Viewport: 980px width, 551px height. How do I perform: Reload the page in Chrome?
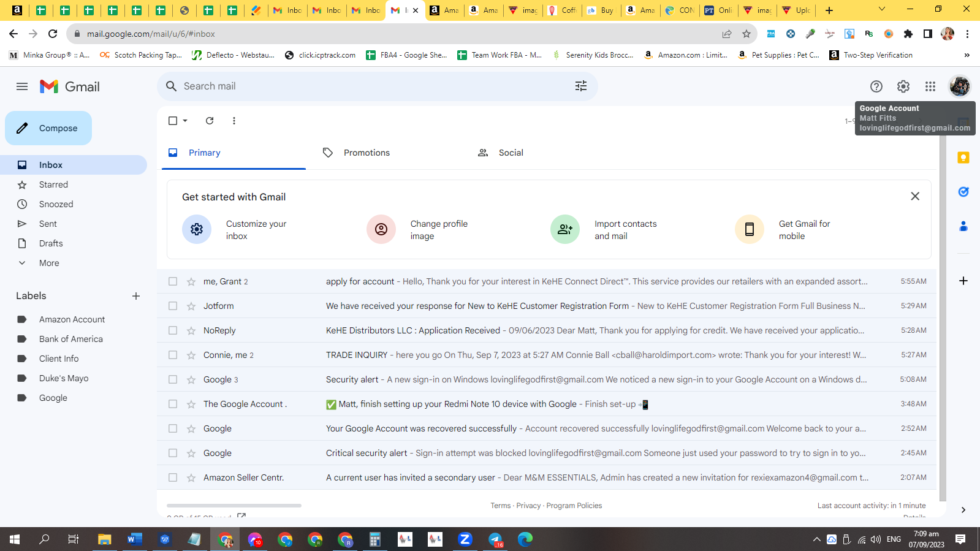tap(53, 34)
